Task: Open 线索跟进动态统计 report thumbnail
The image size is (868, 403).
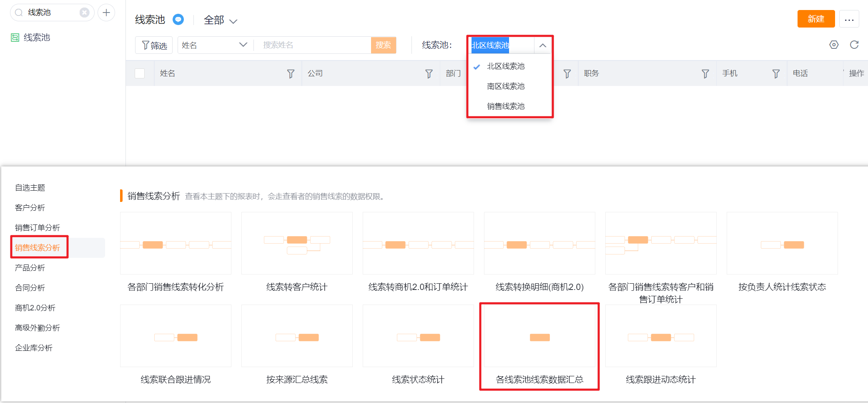Action: coord(661,336)
